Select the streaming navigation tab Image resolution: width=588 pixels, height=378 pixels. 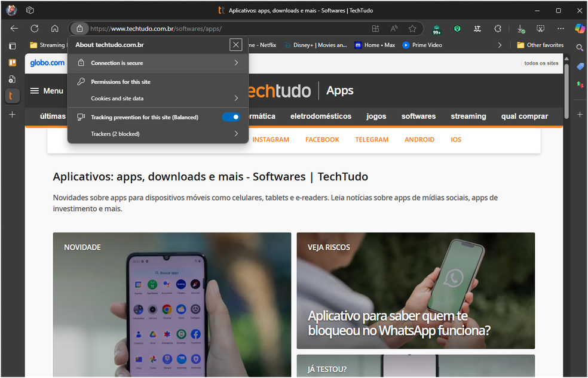click(x=468, y=116)
